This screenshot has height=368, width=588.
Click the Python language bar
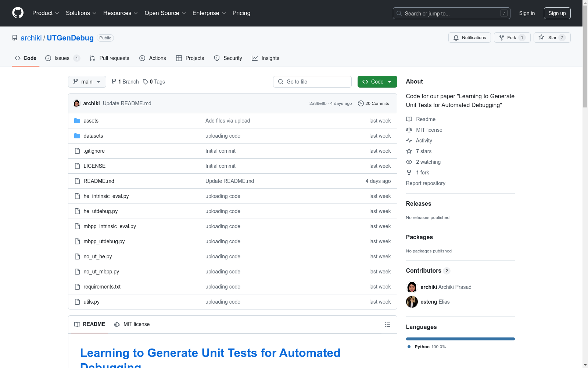[x=460, y=339]
